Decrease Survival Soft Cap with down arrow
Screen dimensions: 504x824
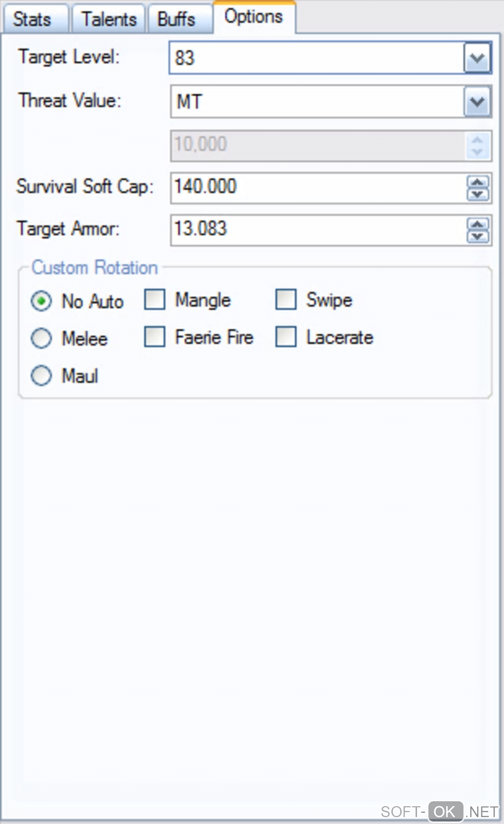pyautogui.click(x=478, y=194)
